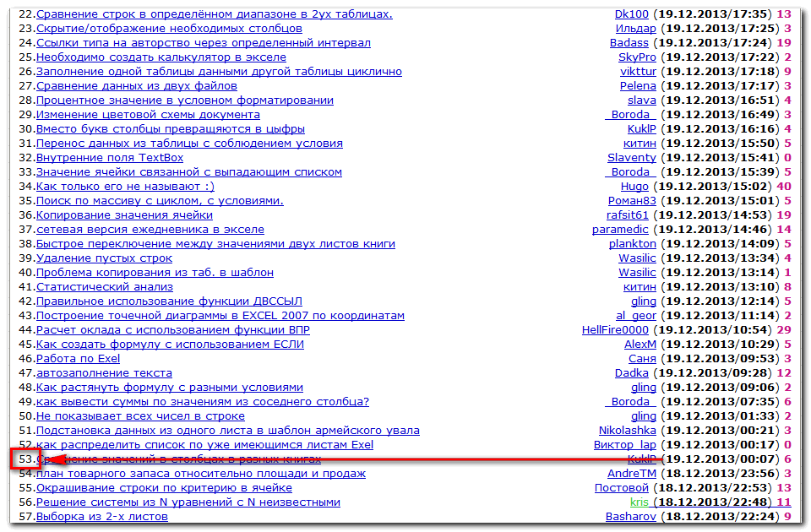Visit author plankton's profile
Image resolution: width=811 pixels, height=532 pixels.
[x=633, y=244]
